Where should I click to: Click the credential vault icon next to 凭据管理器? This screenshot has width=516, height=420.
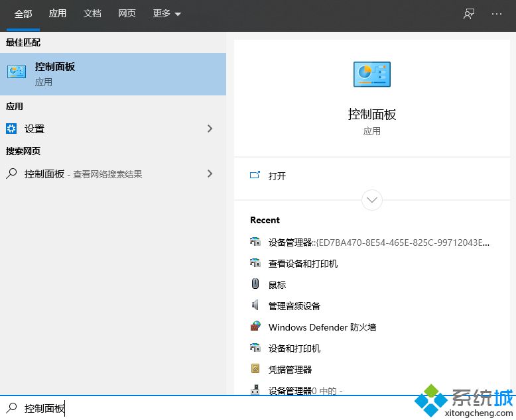[255, 368]
